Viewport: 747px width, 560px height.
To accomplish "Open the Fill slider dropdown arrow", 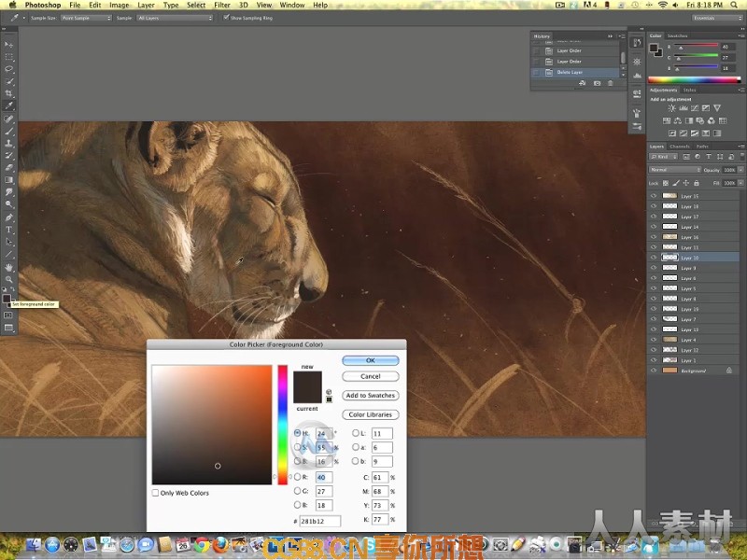I will [x=740, y=183].
